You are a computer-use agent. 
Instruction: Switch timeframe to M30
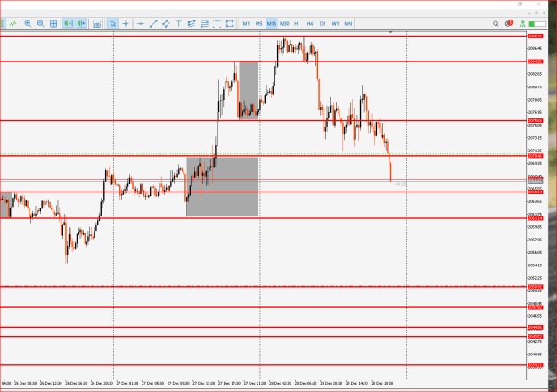[284, 24]
